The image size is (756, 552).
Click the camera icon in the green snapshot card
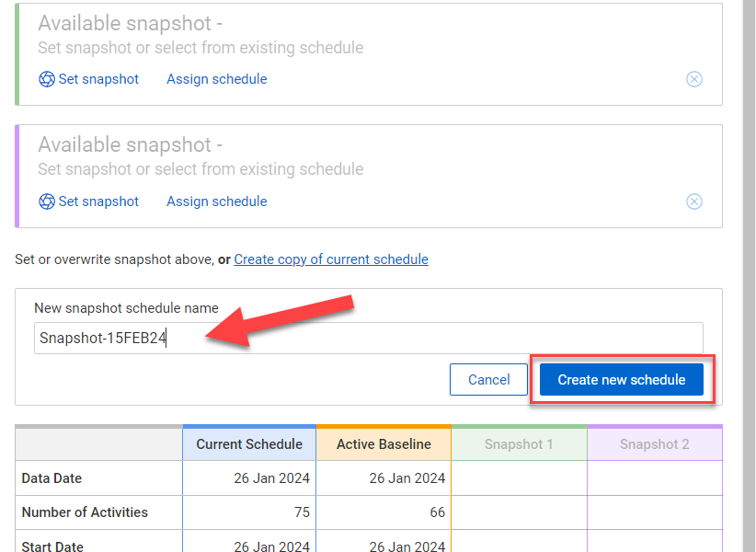point(47,79)
